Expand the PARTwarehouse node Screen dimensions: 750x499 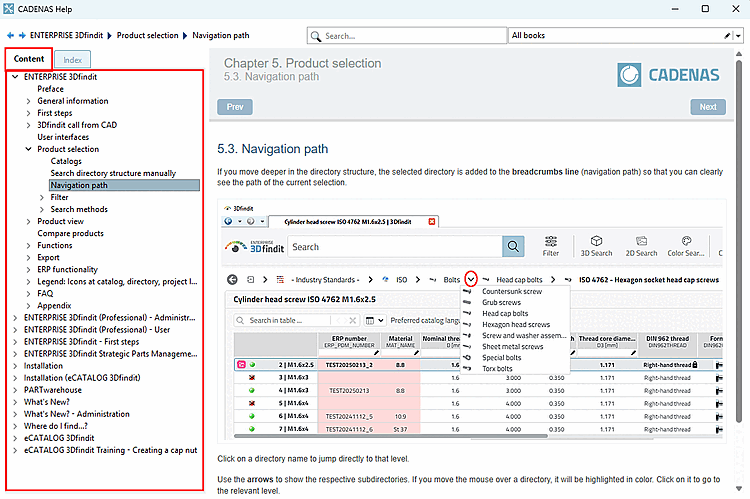[x=15, y=390]
